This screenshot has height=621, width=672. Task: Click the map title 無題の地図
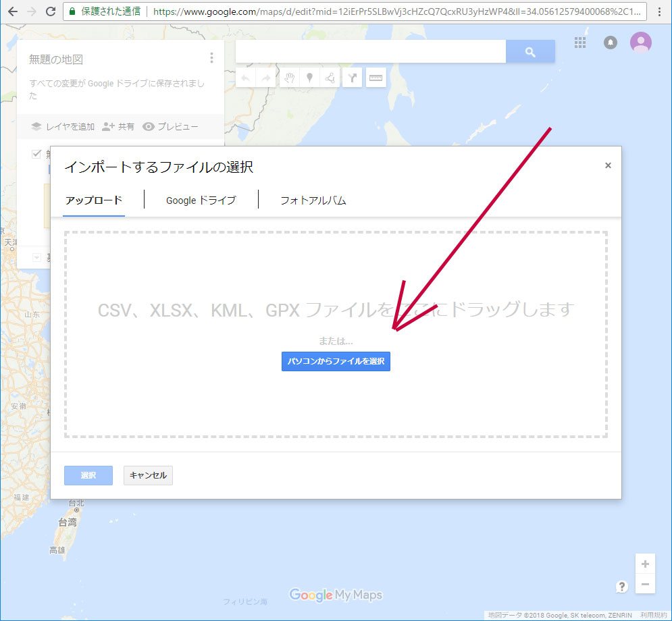tap(56, 59)
